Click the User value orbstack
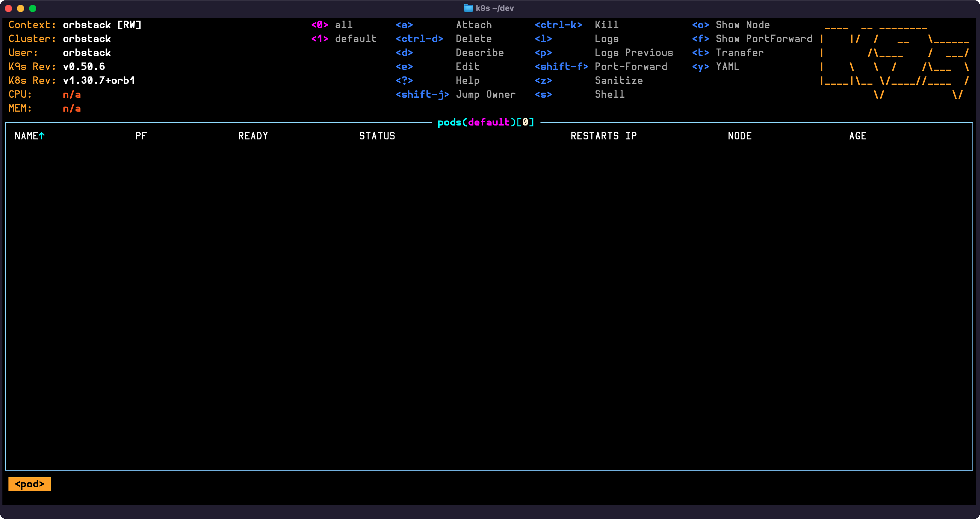 point(87,53)
